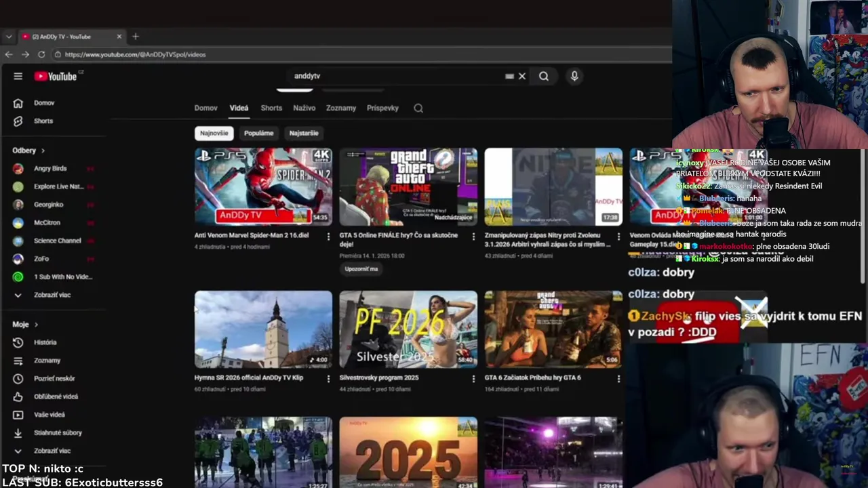Open a new browser tab
Screen dimensions: 868x488
(135, 37)
